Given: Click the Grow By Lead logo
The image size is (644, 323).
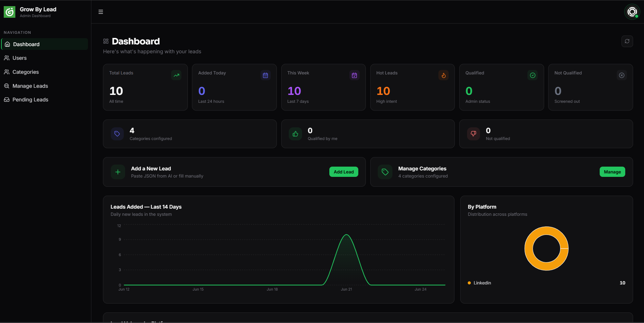Looking at the screenshot, I should [x=10, y=12].
